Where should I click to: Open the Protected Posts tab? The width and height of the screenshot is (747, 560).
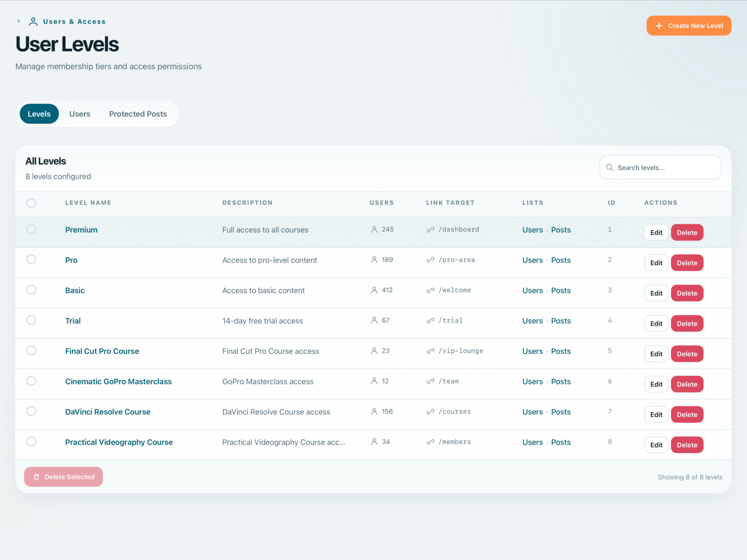(138, 114)
